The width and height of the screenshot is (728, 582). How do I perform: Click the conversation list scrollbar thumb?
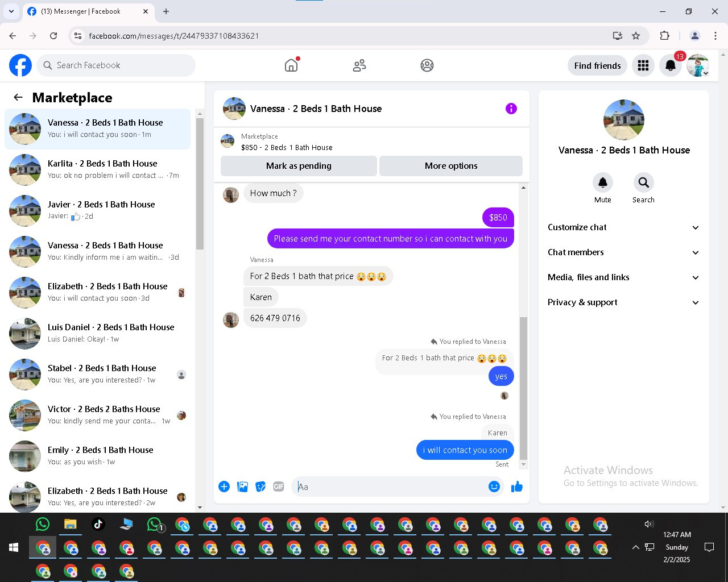(x=200, y=184)
